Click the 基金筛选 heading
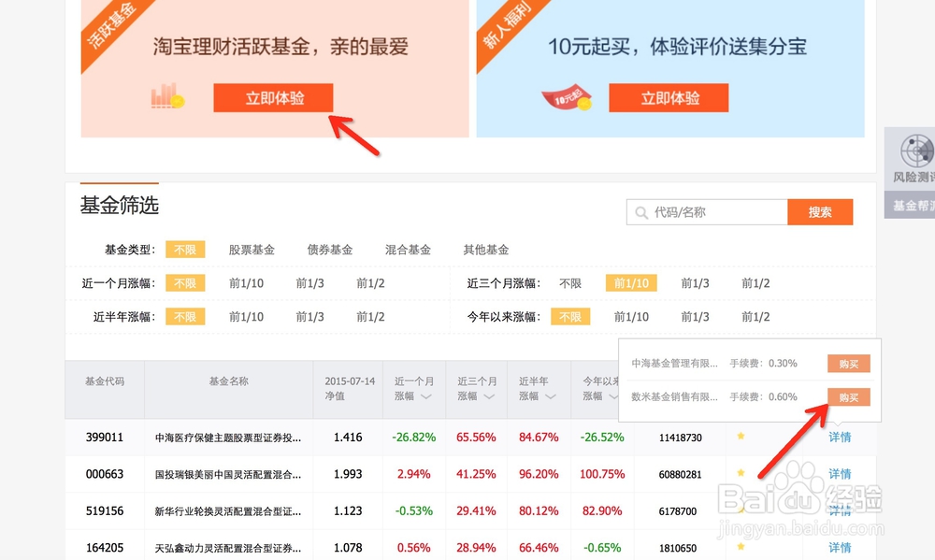 (x=120, y=205)
